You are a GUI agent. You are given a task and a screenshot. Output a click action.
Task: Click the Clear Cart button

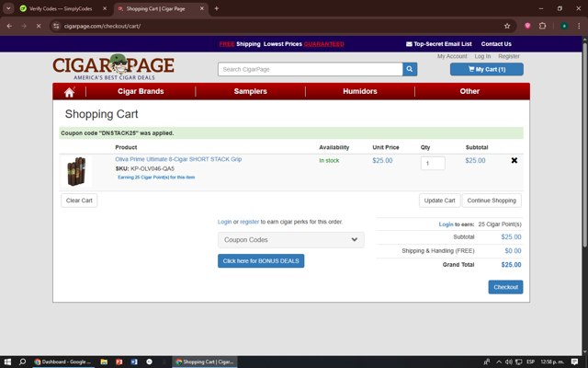click(79, 201)
